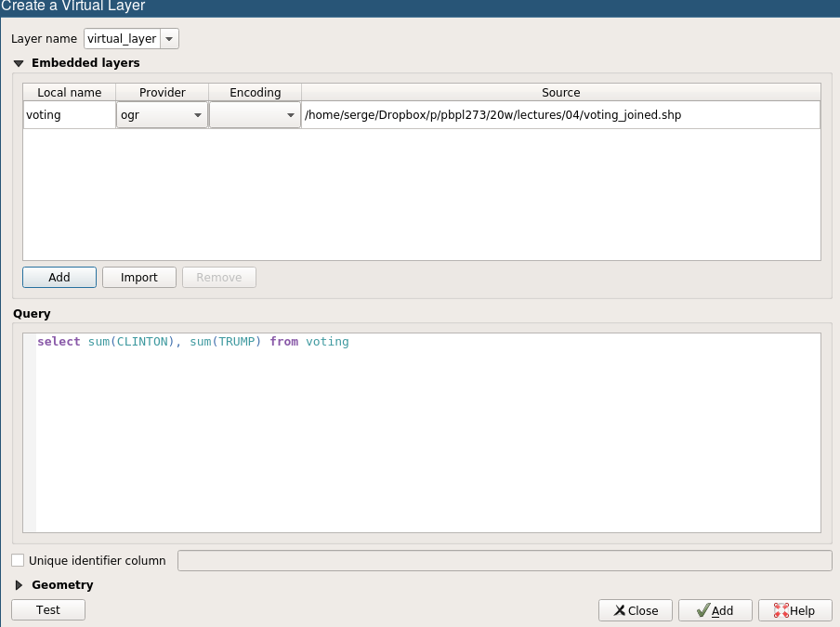Screen dimensions: 840x627
Task: Click the Encoding column header
Action: [x=256, y=93]
